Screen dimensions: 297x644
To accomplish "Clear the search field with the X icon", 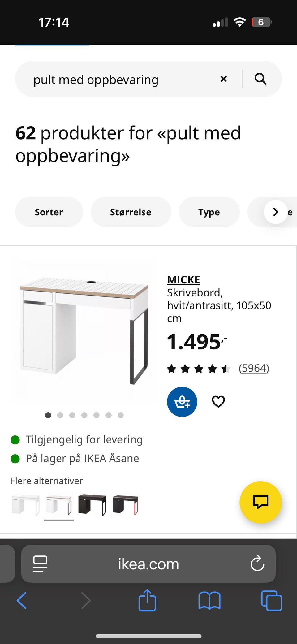I will 224,79.
